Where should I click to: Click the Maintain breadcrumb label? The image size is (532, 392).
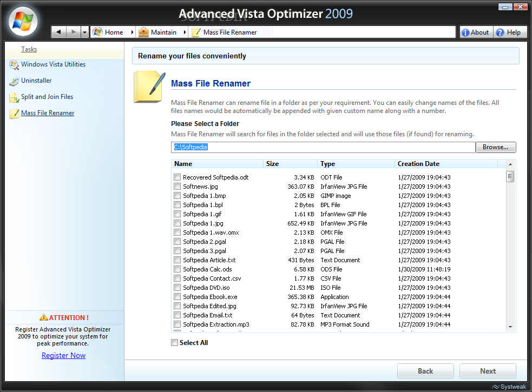[163, 32]
